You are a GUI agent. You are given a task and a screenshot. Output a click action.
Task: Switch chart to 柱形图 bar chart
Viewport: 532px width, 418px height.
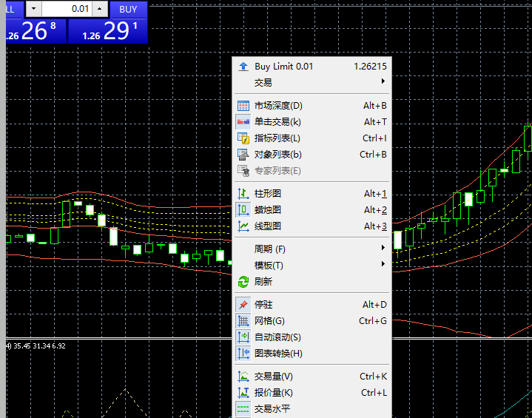tap(268, 193)
